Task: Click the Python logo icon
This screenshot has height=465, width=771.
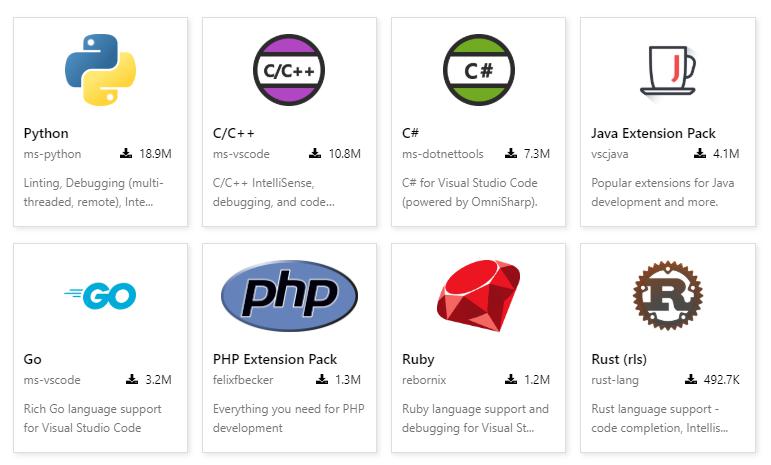Action: 99,70
